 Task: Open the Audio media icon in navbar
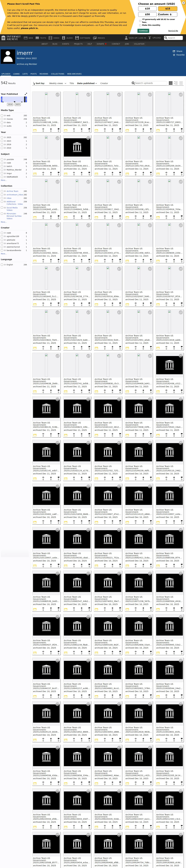(63, 38)
